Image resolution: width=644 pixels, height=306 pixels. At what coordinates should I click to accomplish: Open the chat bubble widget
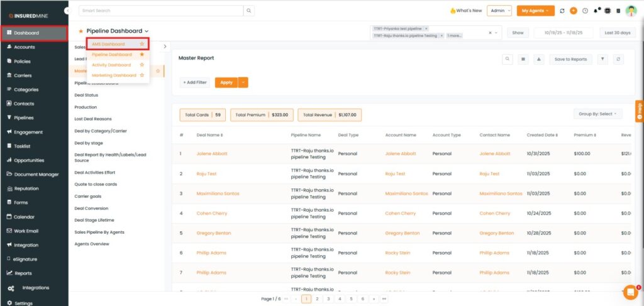[x=630, y=292]
